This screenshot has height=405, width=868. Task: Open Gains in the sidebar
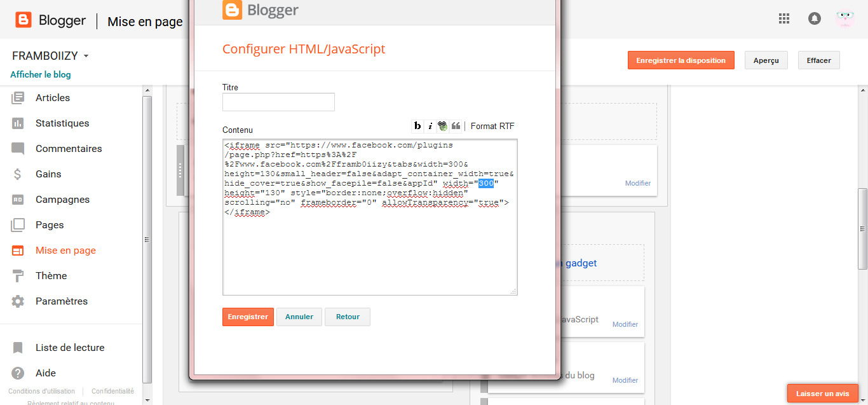pyautogui.click(x=48, y=174)
